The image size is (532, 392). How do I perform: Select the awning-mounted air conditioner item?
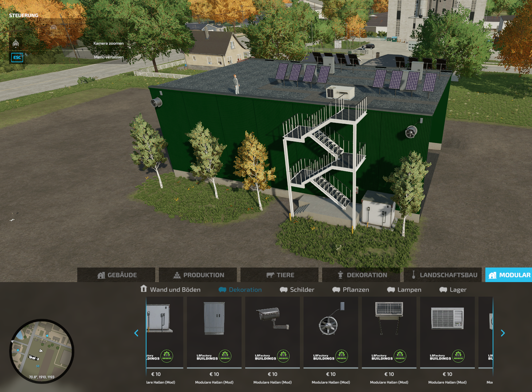pos(389,332)
